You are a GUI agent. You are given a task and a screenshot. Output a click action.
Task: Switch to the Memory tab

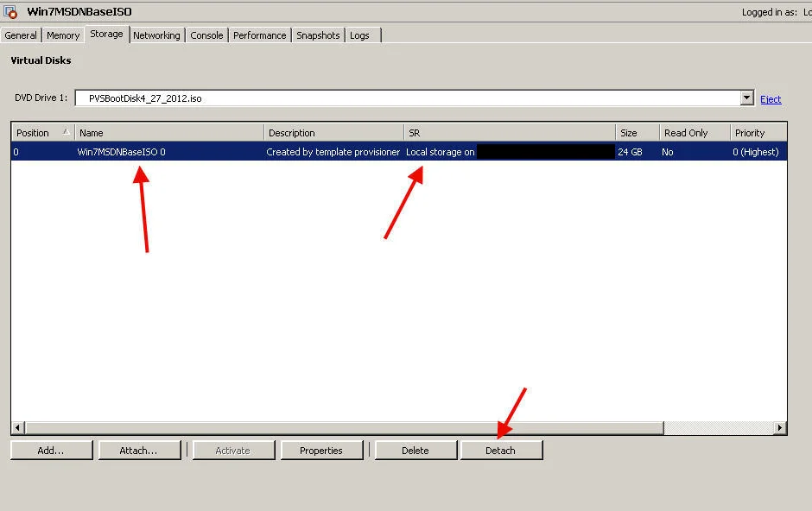(63, 35)
